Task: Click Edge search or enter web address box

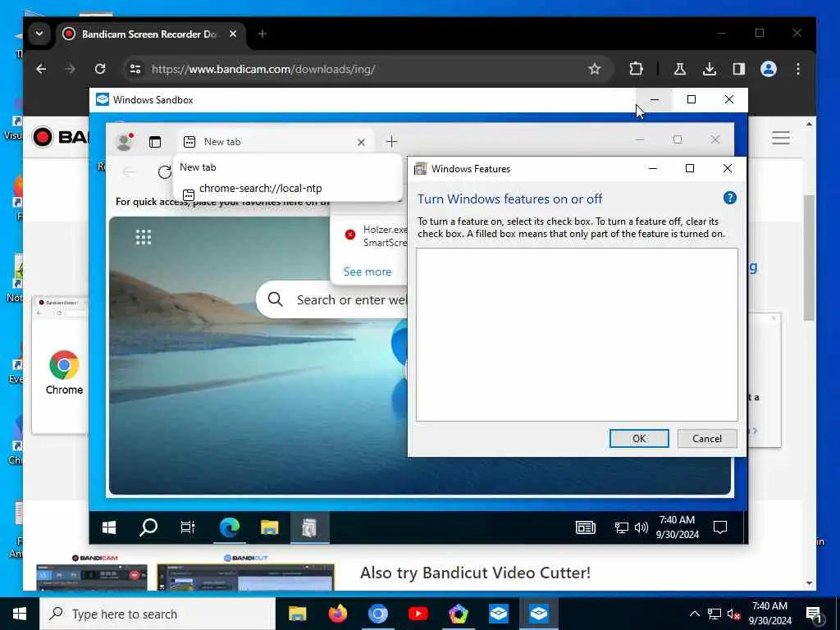Action: click(332, 299)
